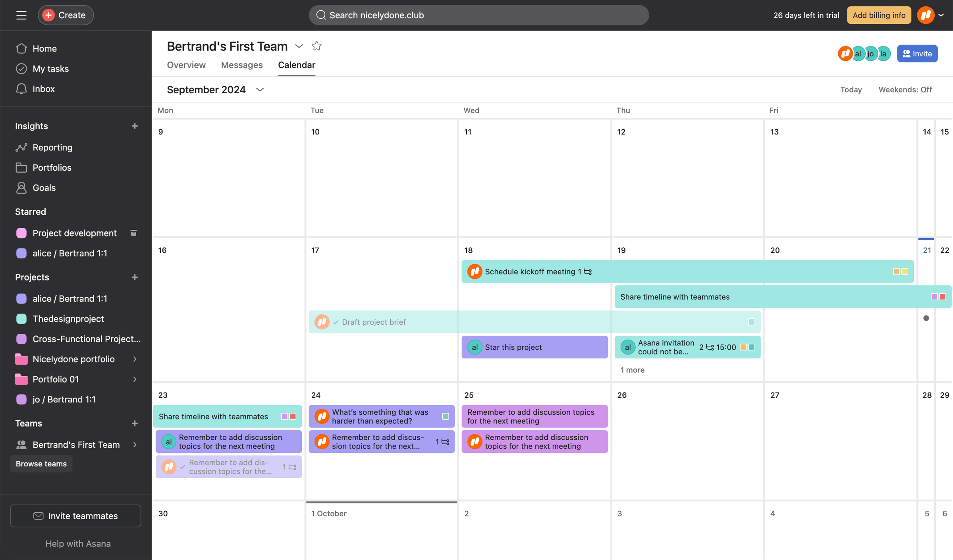The image size is (953, 560).
Task: Star Bertrand's First Team
Action: [316, 46]
